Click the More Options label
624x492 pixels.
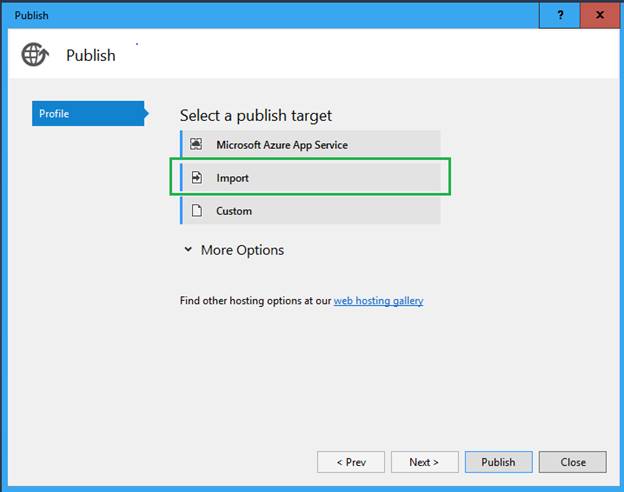point(242,250)
